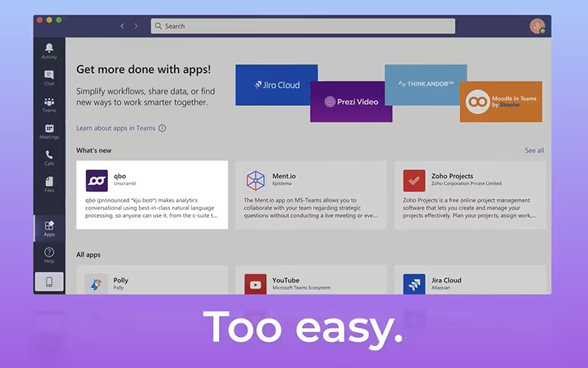588x368 pixels.
Task: Open the Polly app card
Action: 152,280
